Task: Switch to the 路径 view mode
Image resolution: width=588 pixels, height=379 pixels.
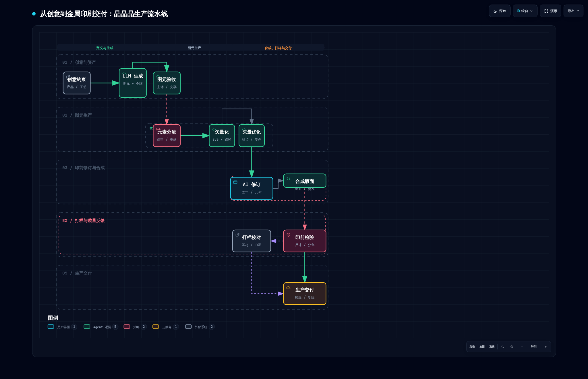Action: (472, 347)
